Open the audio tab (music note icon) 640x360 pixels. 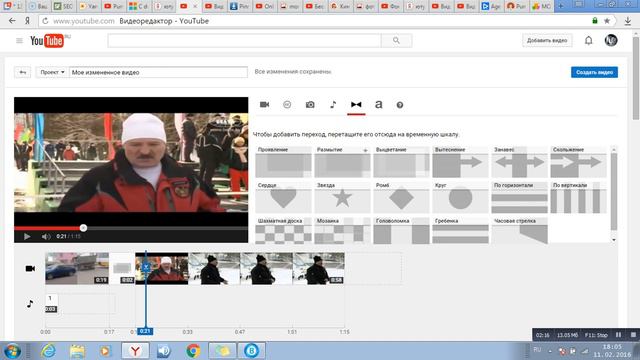coord(333,104)
